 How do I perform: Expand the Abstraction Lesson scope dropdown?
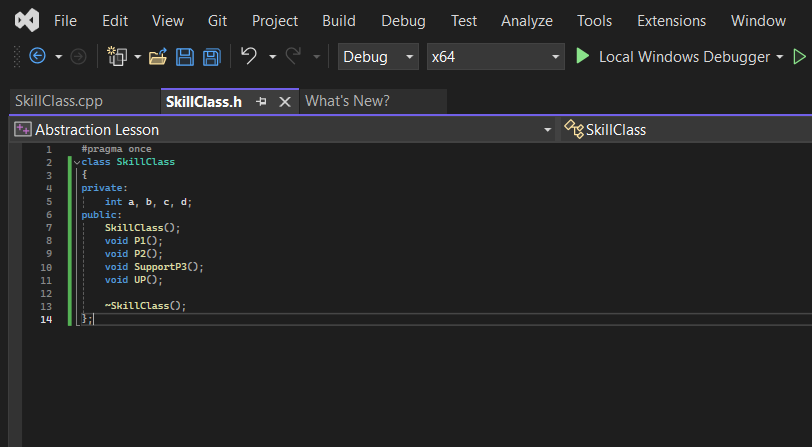click(x=547, y=130)
